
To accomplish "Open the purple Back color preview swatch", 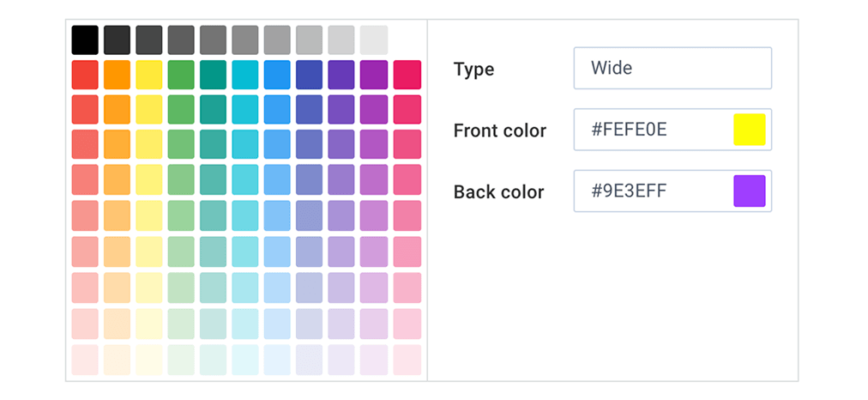I will (x=749, y=191).
